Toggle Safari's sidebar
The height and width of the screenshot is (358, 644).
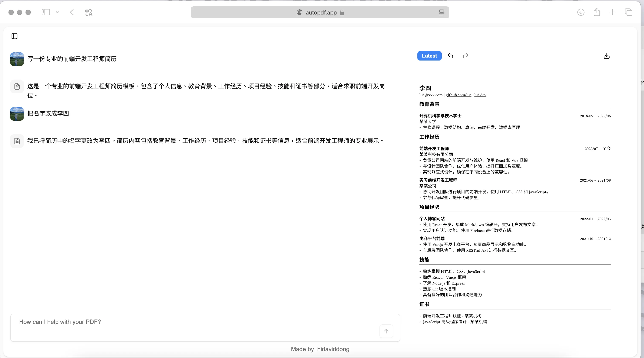click(x=46, y=12)
